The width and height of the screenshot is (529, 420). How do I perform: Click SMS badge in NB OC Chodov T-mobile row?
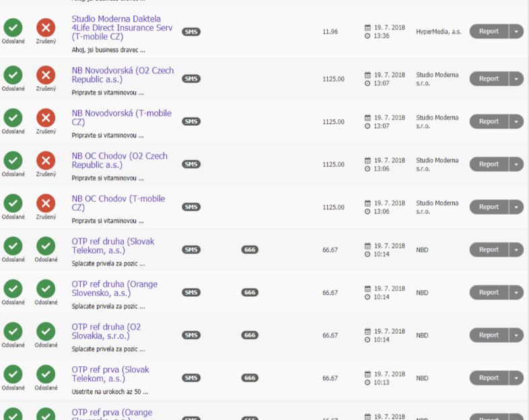tap(191, 207)
